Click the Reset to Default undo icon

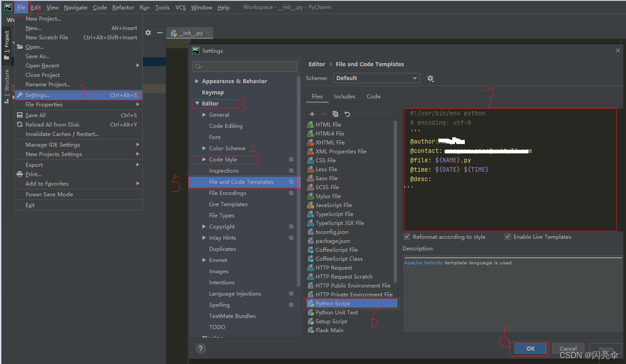click(x=347, y=114)
